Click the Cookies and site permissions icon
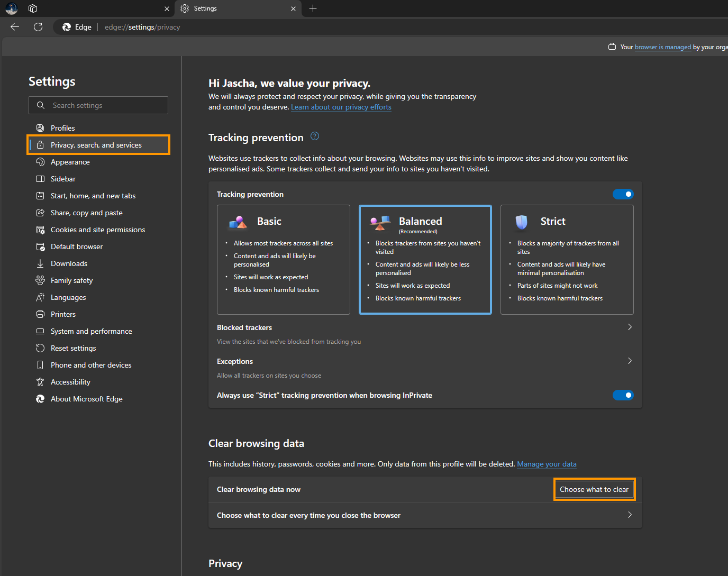The image size is (728, 576). pos(40,230)
